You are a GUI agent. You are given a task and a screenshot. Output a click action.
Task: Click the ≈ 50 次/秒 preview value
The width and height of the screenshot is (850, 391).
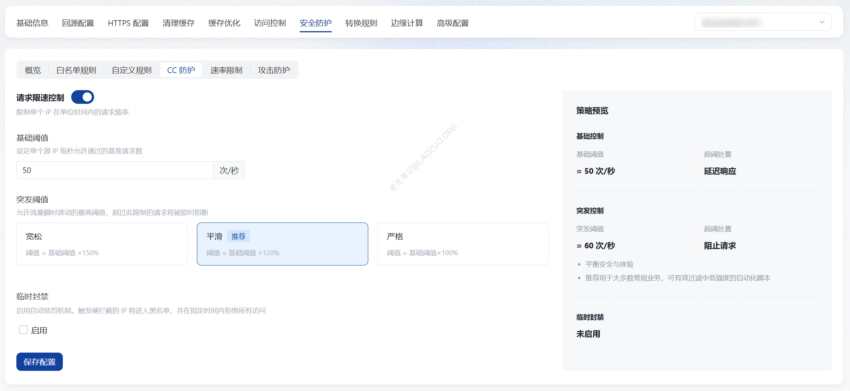coord(596,171)
